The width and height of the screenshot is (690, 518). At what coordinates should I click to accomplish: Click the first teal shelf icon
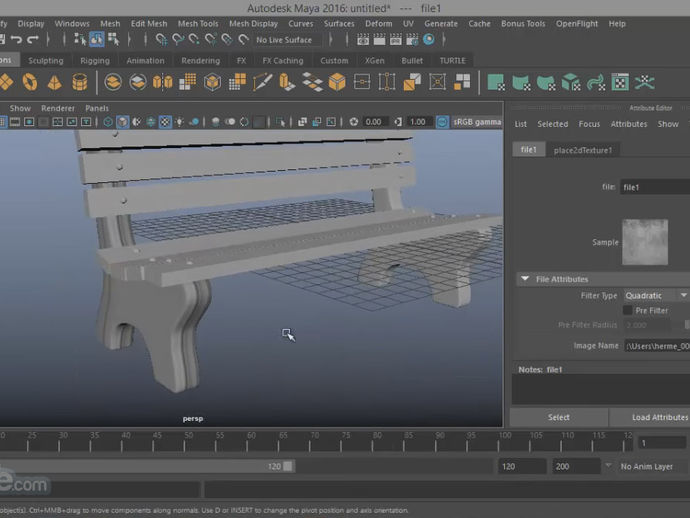[497, 82]
